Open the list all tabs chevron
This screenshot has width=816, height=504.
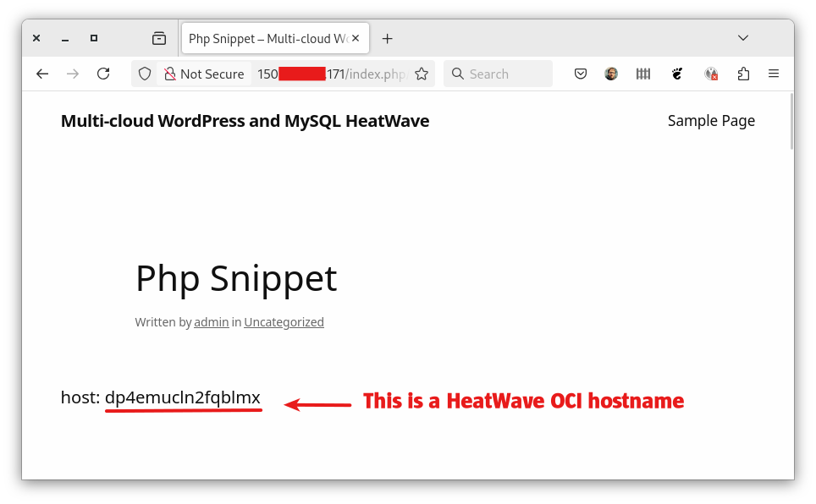[742, 38]
